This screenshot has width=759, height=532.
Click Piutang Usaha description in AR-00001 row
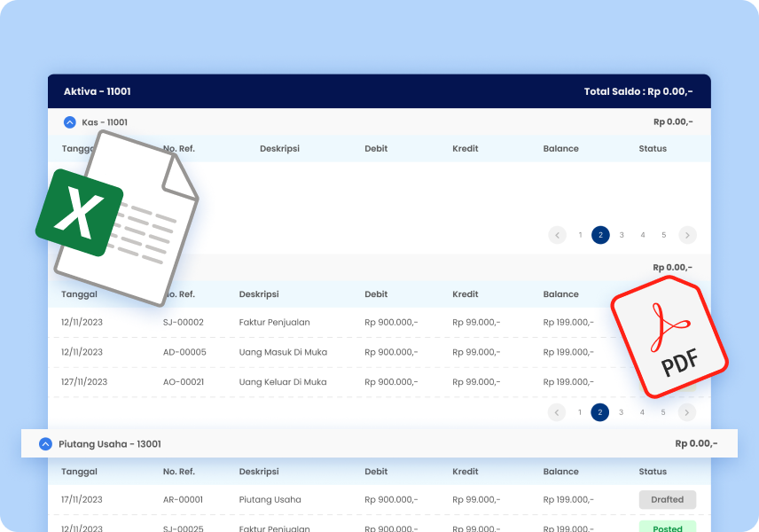(270, 499)
